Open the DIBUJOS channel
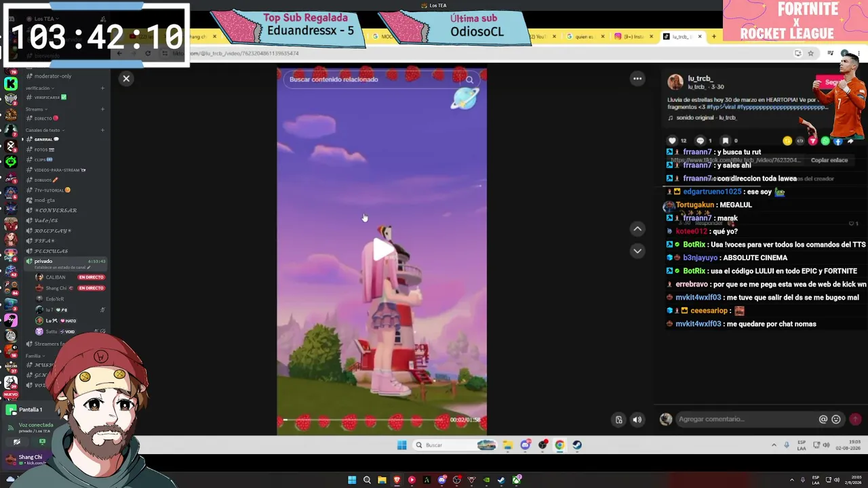Viewport: 868px width, 488px height. (46, 180)
